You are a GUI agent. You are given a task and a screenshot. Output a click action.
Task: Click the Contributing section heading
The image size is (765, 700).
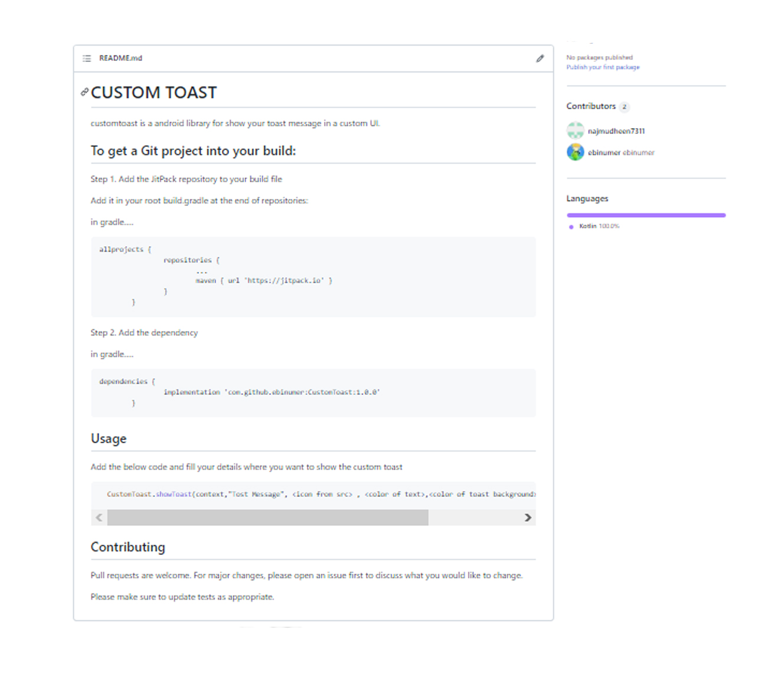tap(127, 547)
